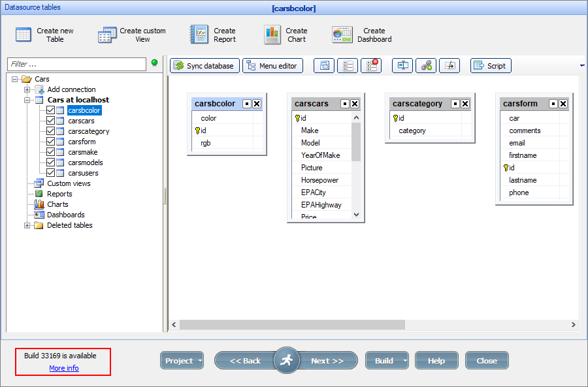Click inside the Filter input field
The height and width of the screenshot is (387, 588).
point(75,65)
